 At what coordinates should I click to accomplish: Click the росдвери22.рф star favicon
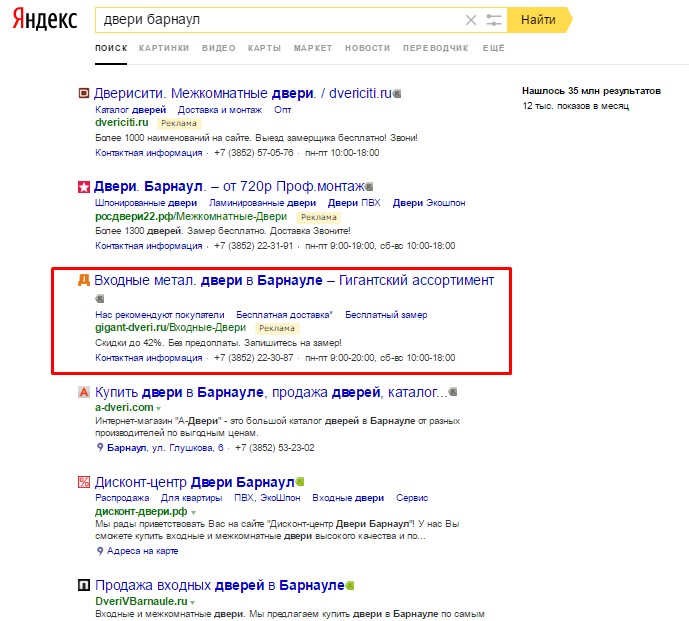pos(83,187)
